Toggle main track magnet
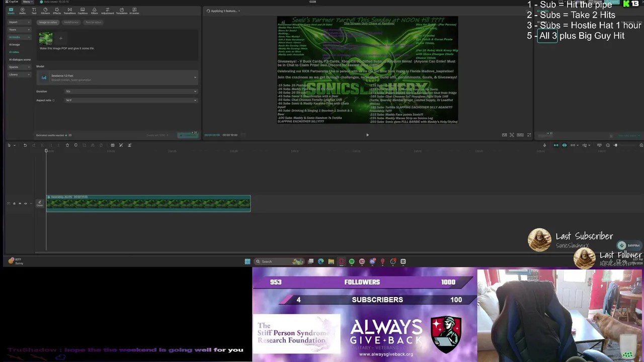The height and width of the screenshot is (362, 644). (x=556, y=145)
